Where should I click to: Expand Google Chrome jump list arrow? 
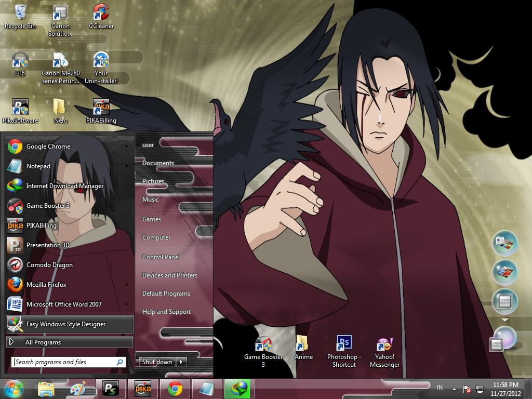pyautogui.click(x=127, y=147)
